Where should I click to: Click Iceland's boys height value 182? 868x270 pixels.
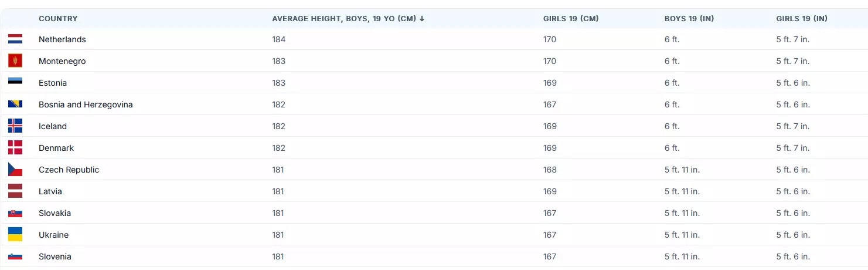tap(279, 126)
